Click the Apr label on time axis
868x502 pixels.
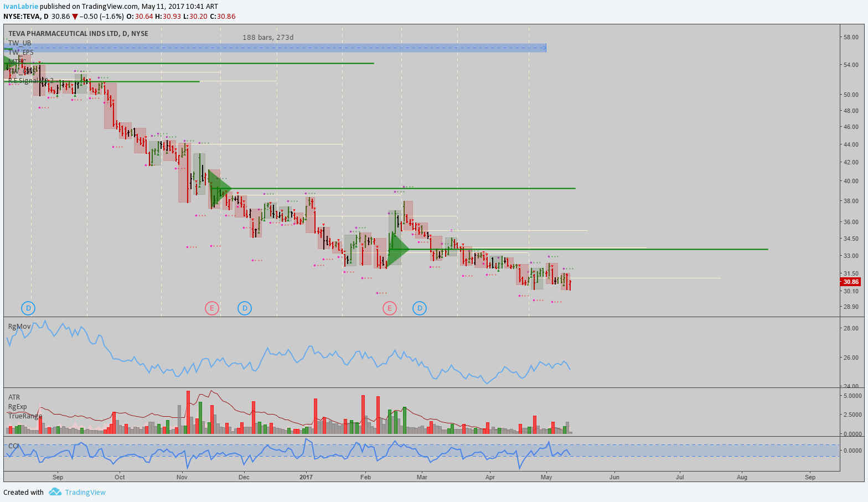tap(490, 477)
